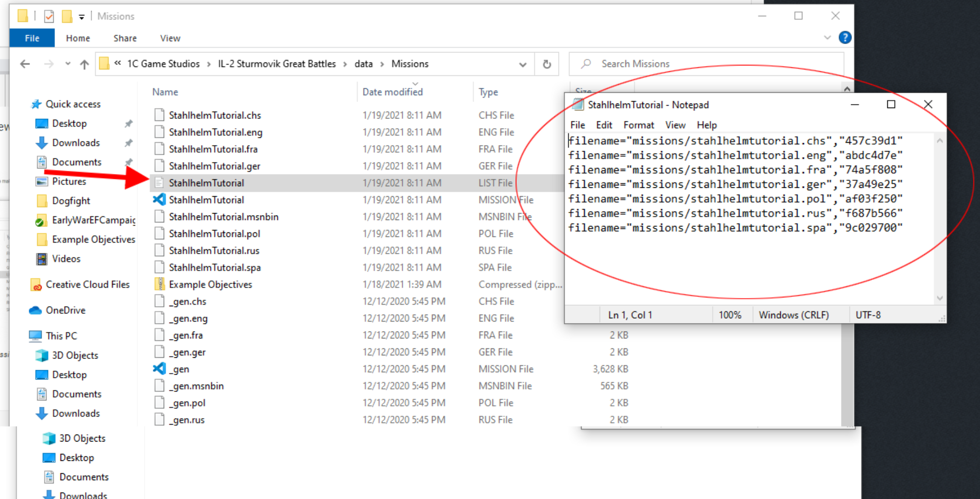Open the recent locations dropdown arrow
Image resolution: width=980 pixels, height=499 pixels.
pos(67,64)
